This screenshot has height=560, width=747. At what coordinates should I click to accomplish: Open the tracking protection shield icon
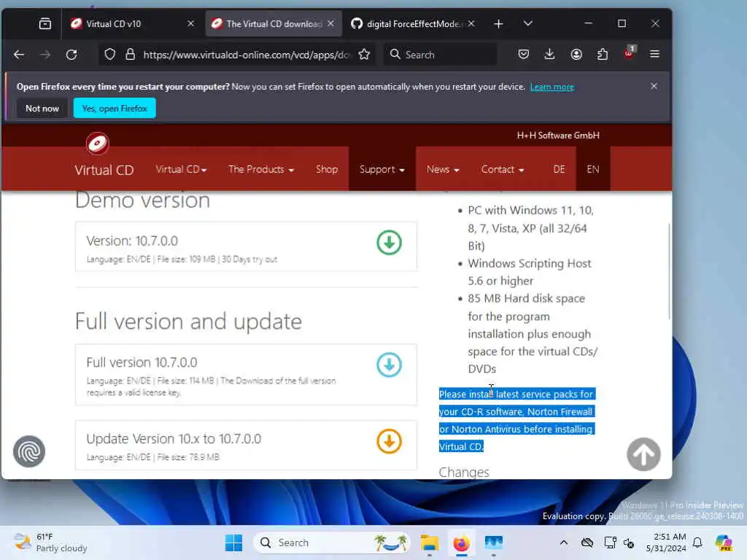pyautogui.click(x=110, y=54)
